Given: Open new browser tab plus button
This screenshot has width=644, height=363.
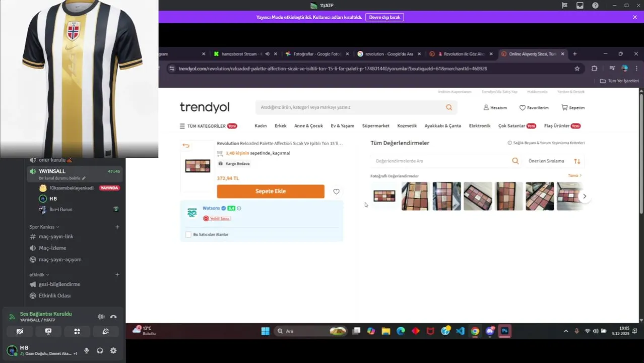Looking at the screenshot, I should [x=574, y=54].
